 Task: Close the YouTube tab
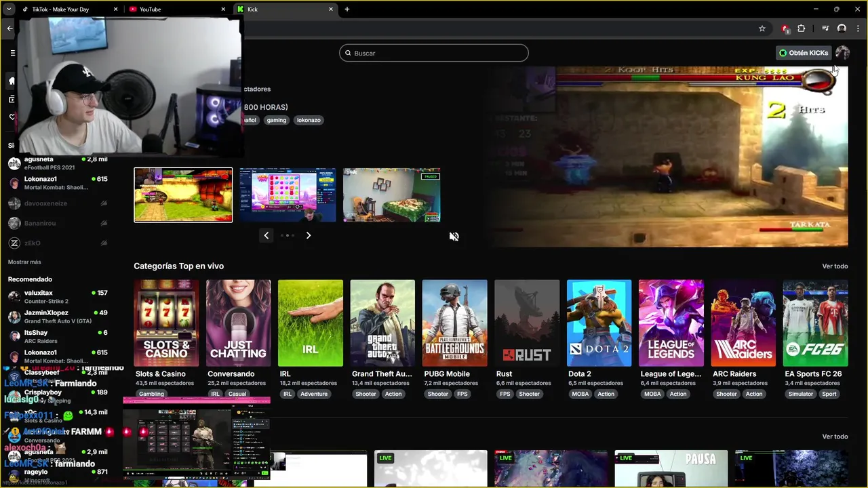pyautogui.click(x=223, y=9)
